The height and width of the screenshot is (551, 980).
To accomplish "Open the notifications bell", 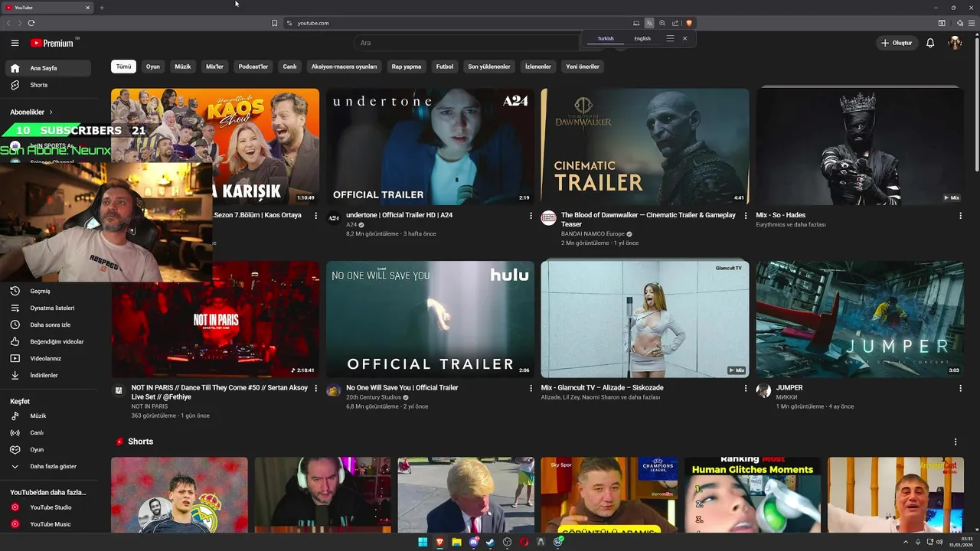I will pos(930,43).
